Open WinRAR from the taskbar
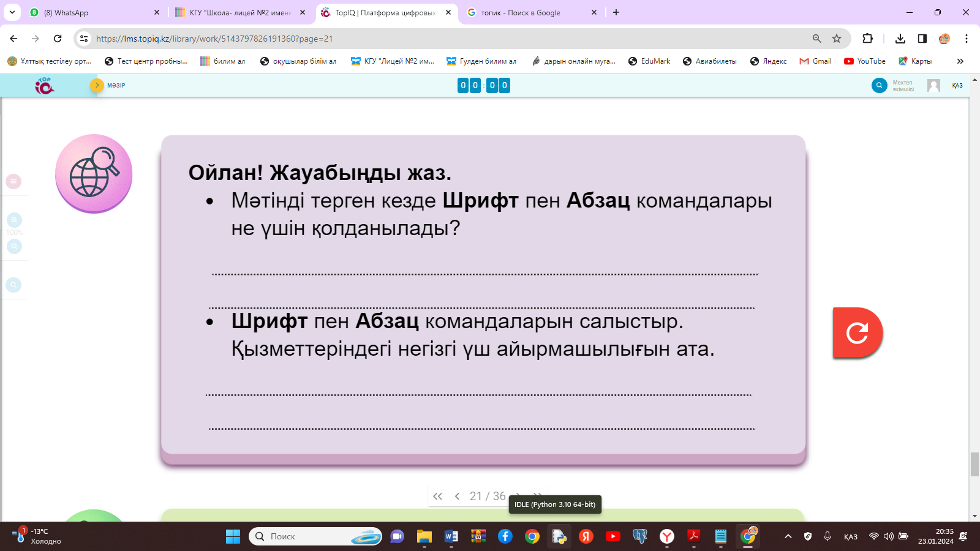 pos(478,536)
